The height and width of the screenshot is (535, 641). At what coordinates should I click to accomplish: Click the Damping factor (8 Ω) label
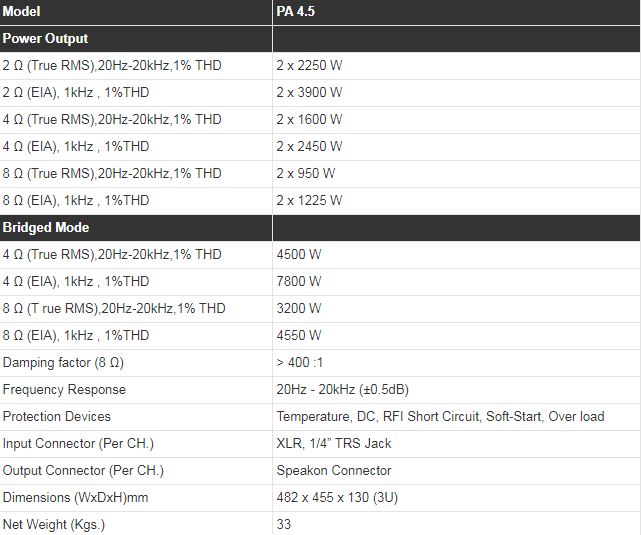tap(63, 363)
